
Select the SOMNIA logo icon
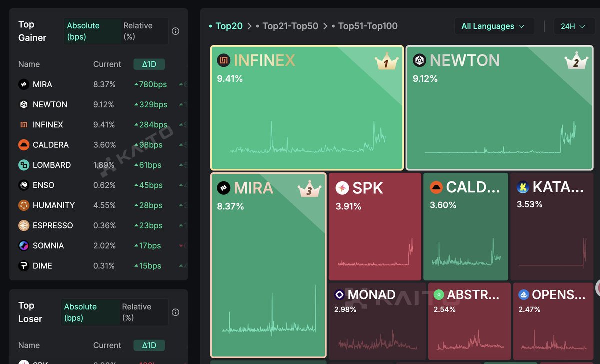coord(24,246)
